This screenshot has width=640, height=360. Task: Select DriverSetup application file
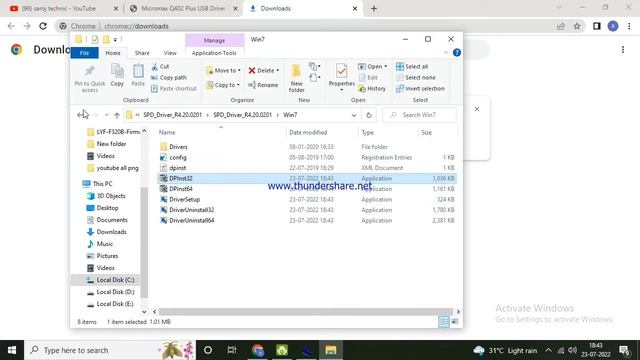click(184, 200)
